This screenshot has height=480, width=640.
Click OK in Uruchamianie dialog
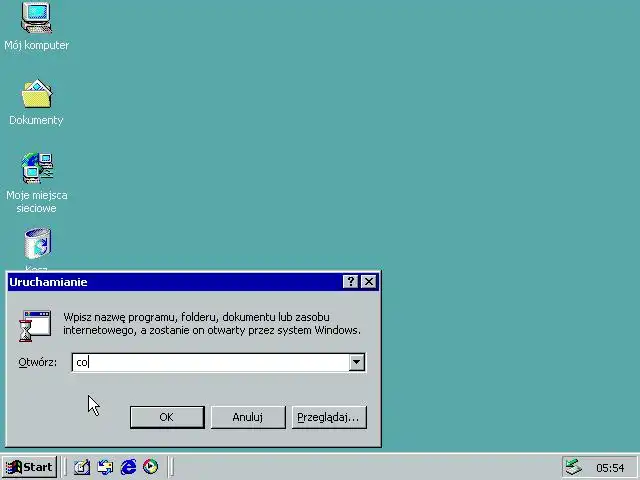pyautogui.click(x=167, y=417)
